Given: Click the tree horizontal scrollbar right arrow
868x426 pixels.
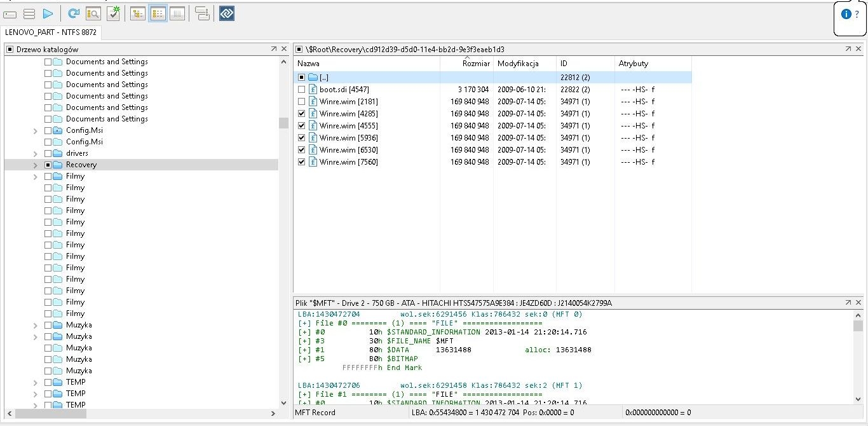Looking at the screenshot, I should [x=273, y=413].
